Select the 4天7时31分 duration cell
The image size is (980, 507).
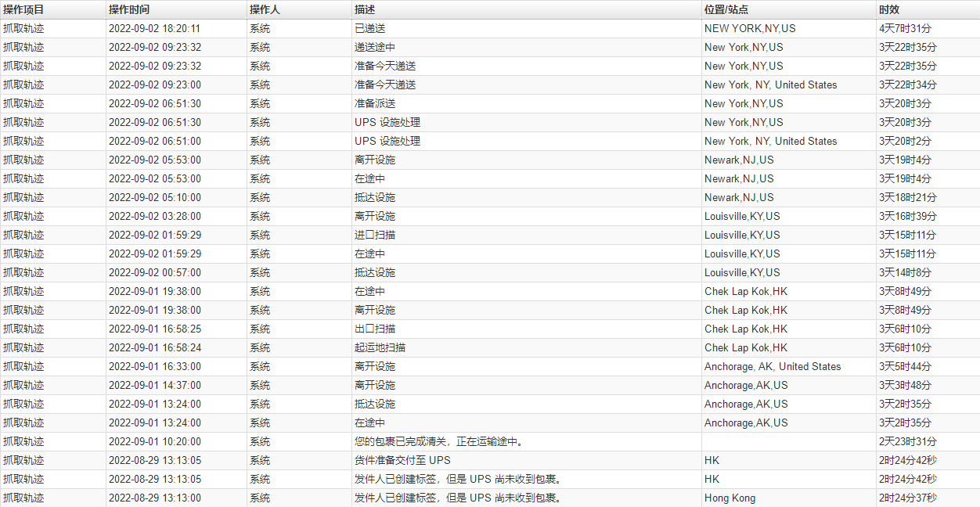tap(905, 28)
